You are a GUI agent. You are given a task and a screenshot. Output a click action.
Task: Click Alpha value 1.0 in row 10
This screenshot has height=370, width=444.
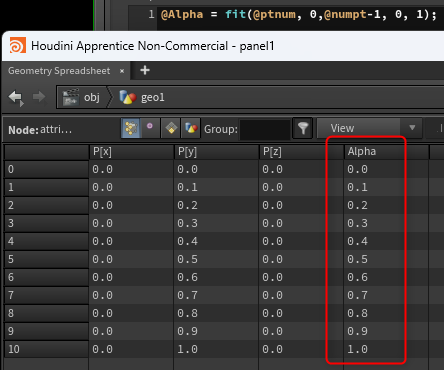click(x=357, y=349)
